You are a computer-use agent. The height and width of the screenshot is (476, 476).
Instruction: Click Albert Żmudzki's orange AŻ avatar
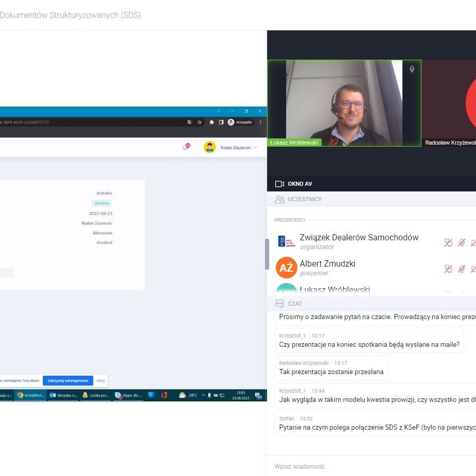click(x=286, y=268)
